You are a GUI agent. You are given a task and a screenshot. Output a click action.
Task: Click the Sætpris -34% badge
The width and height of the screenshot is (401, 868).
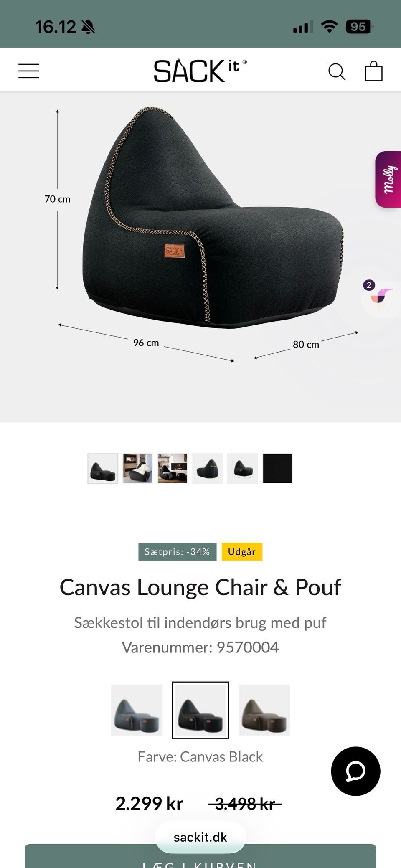click(x=178, y=552)
